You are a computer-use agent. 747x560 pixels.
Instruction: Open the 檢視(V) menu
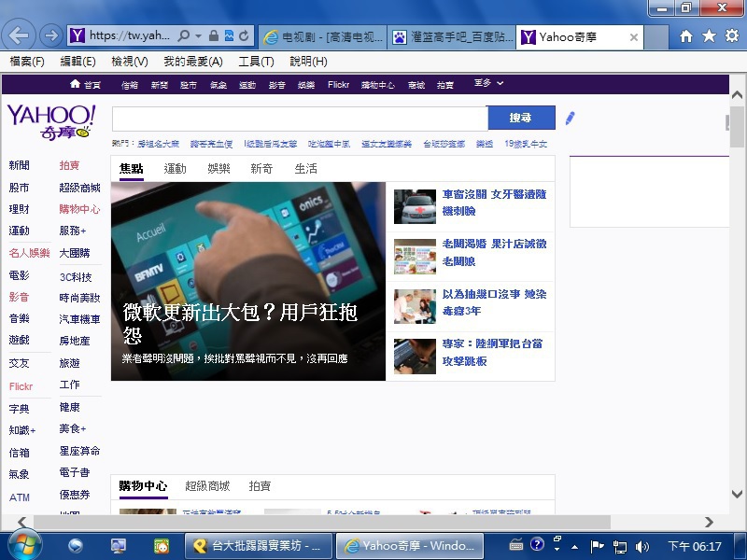pyautogui.click(x=130, y=62)
